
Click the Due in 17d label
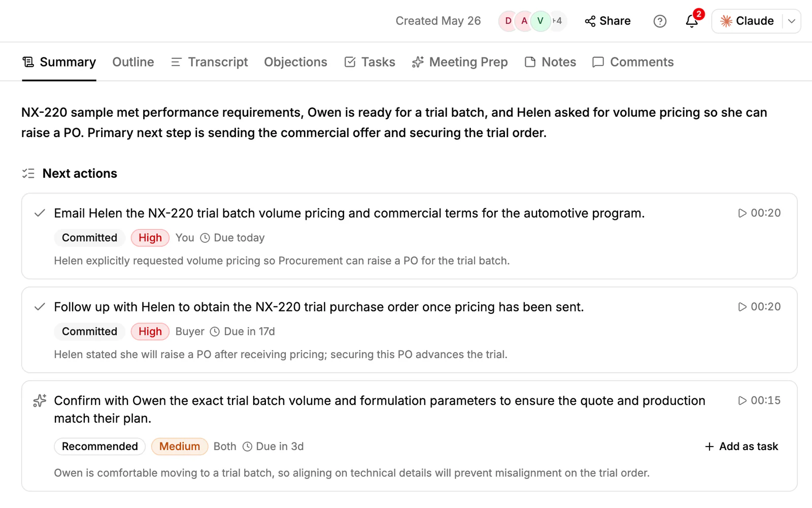243,332
